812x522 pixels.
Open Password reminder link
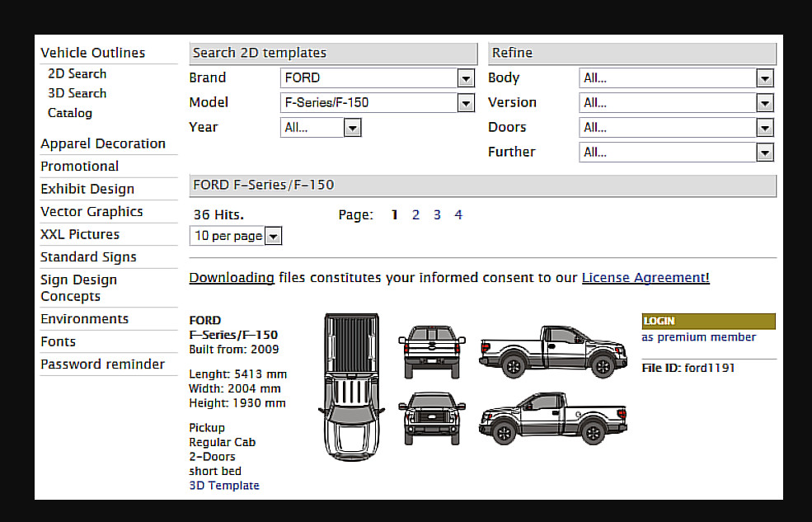[102, 364]
